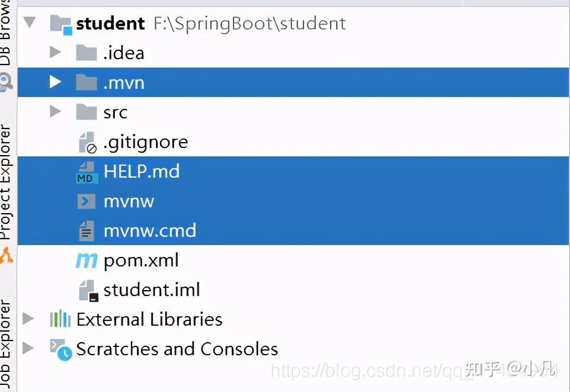Image resolution: width=570 pixels, height=392 pixels.
Task: Click the mvnw.cmd file icon
Action: [x=87, y=230]
